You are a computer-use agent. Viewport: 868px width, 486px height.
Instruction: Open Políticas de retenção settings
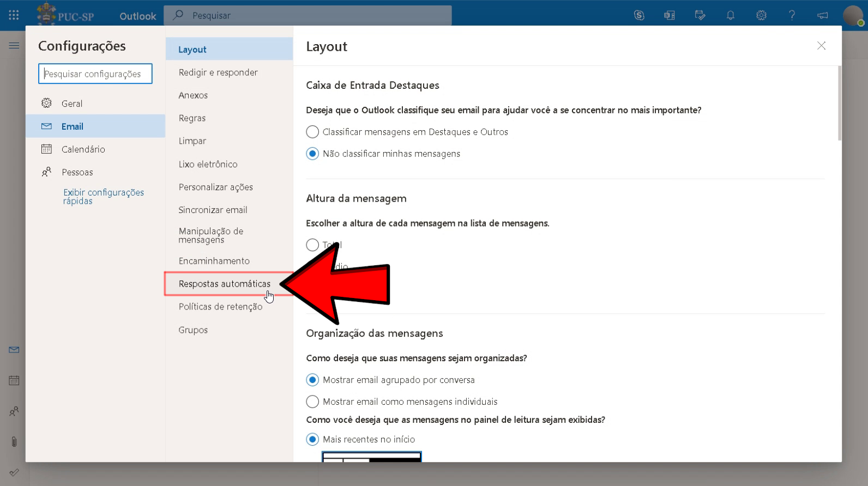coord(229,307)
